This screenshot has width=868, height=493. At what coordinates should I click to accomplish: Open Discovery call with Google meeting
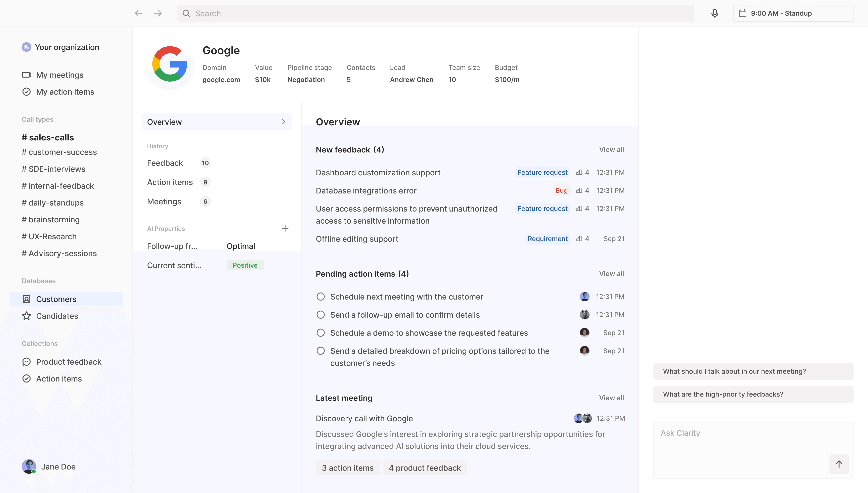pyautogui.click(x=364, y=418)
